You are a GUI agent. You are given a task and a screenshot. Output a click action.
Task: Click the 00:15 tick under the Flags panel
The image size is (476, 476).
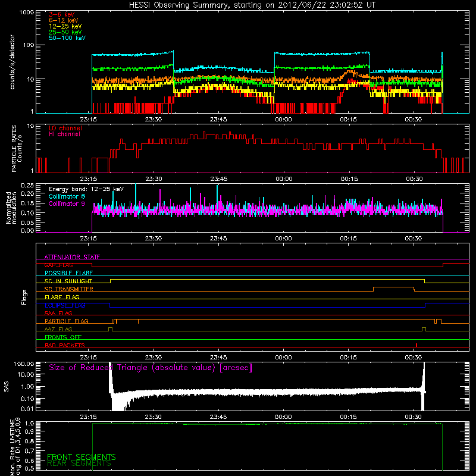point(348,358)
